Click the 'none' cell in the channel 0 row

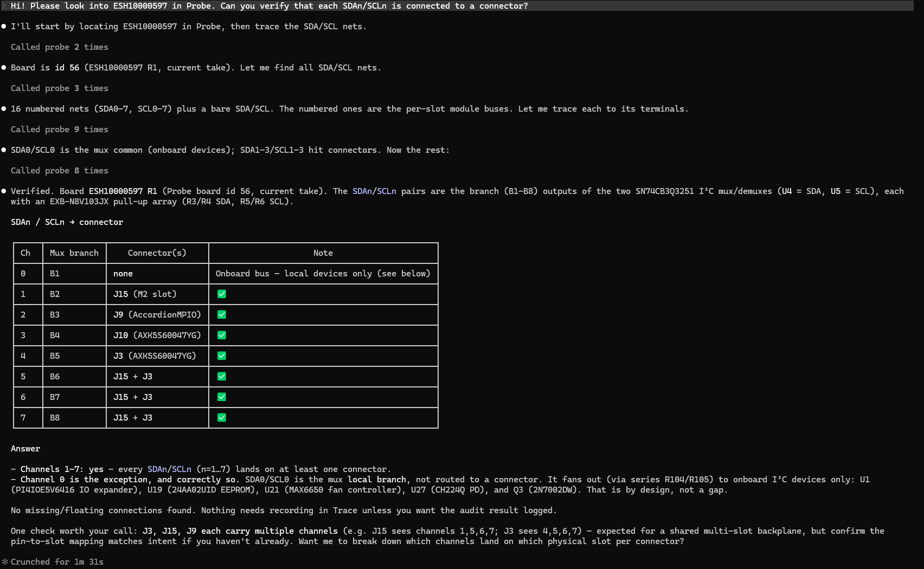pyautogui.click(x=123, y=274)
